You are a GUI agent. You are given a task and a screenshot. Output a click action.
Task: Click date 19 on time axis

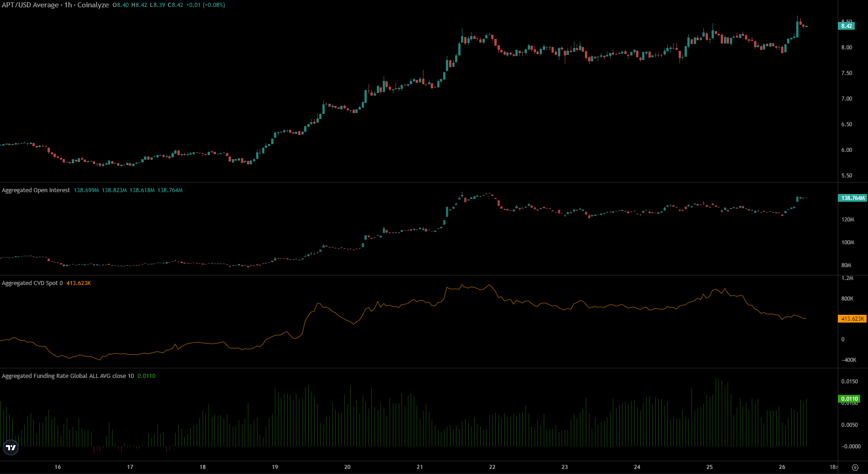tap(275, 467)
